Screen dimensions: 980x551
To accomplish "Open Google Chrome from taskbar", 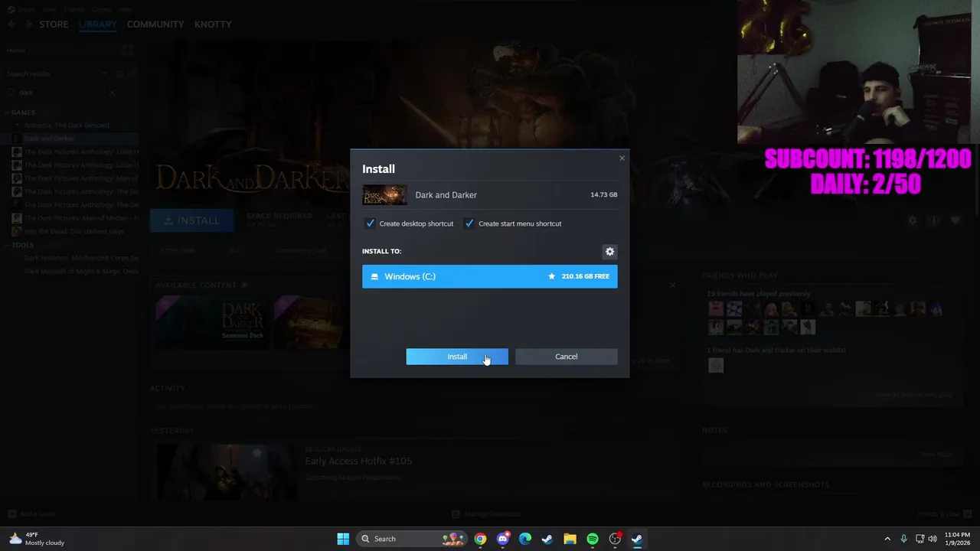I will (x=480, y=539).
